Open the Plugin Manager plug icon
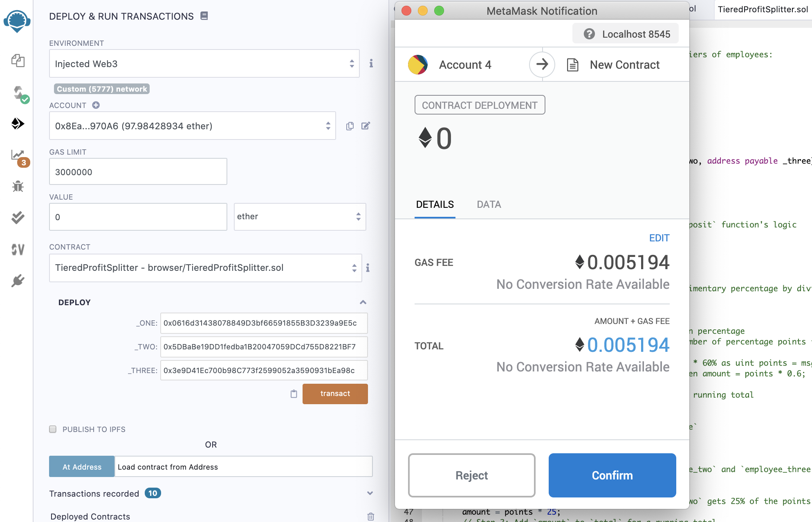The width and height of the screenshot is (812, 522). click(18, 281)
